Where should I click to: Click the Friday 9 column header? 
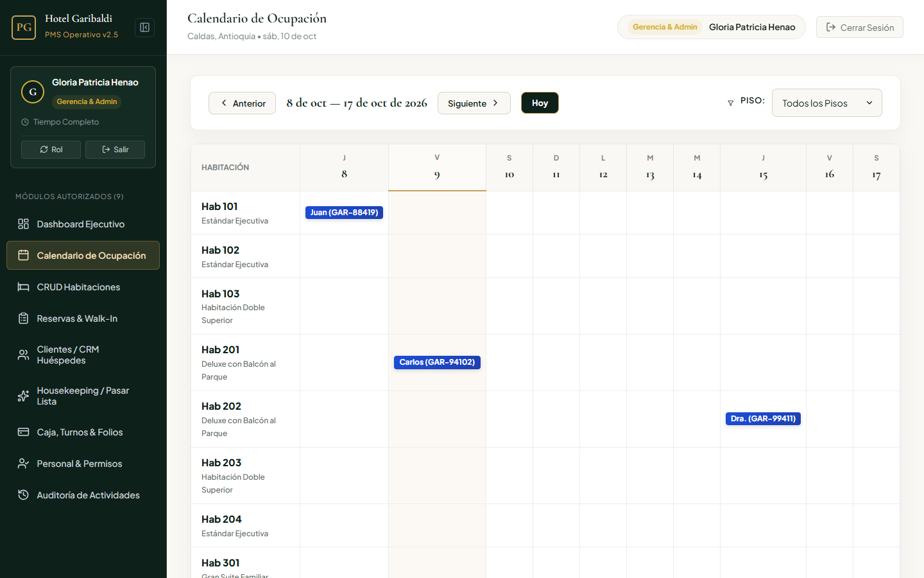[437, 168]
